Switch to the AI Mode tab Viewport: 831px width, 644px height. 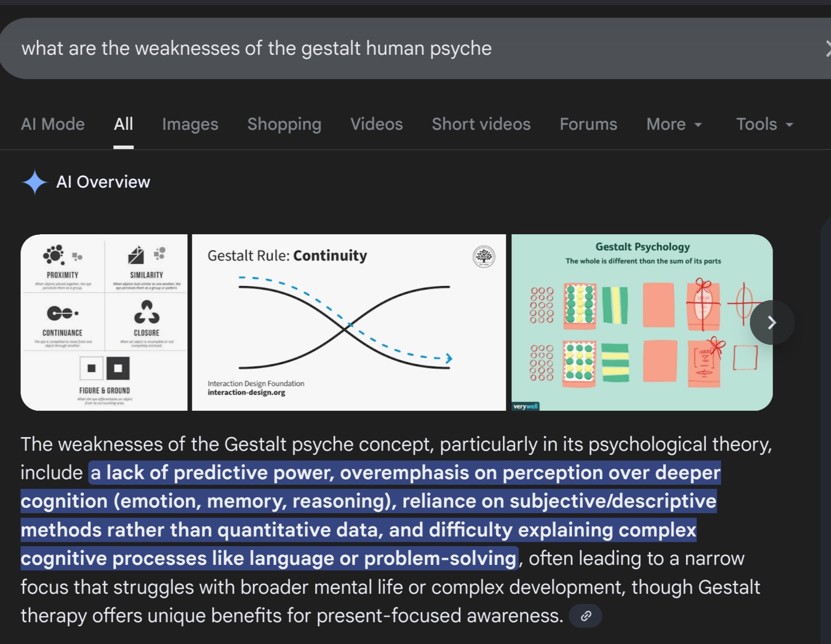53,124
